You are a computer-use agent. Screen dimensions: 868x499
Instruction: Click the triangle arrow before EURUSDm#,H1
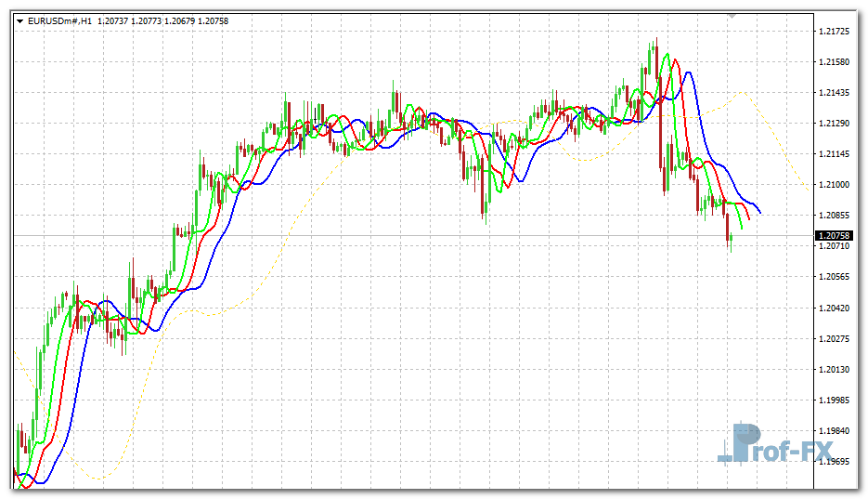pyautogui.click(x=21, y=20)
